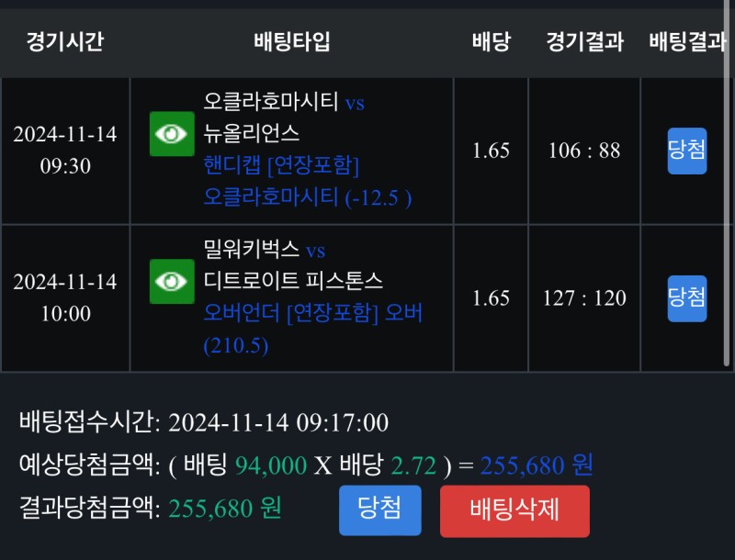Click the 94,000 betting amount
Viewport: 735px width, 560px height.
270,465
